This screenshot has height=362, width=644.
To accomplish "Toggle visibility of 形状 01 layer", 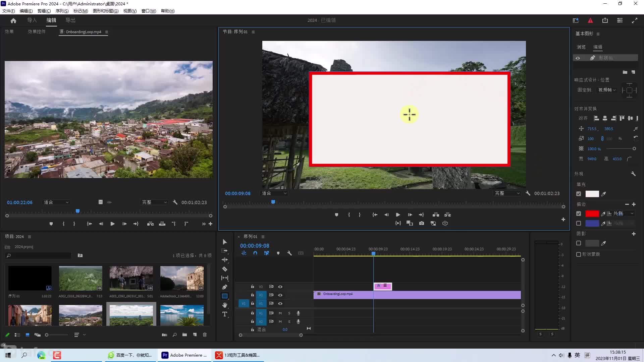I will click(x=578, y=58).
